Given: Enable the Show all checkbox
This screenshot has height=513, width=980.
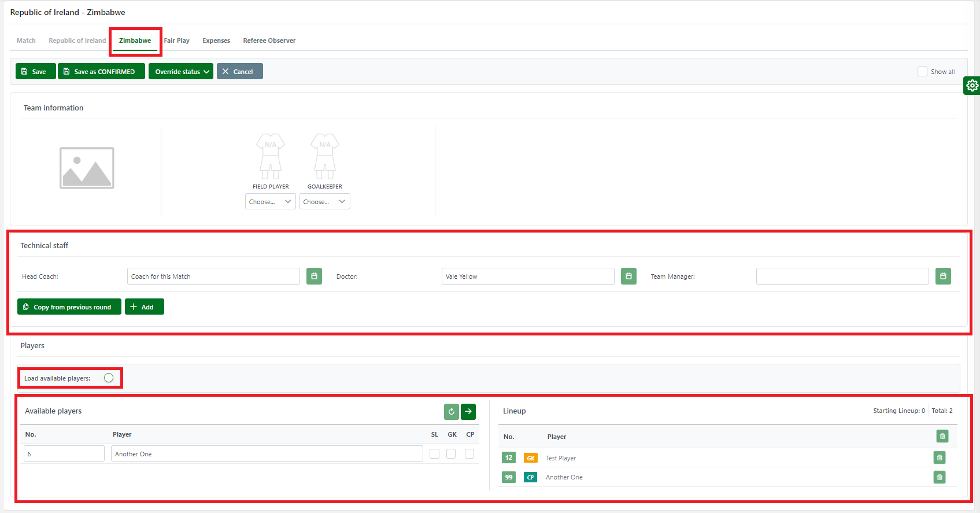Looking at the screenshot, I should tap(922, 72).
